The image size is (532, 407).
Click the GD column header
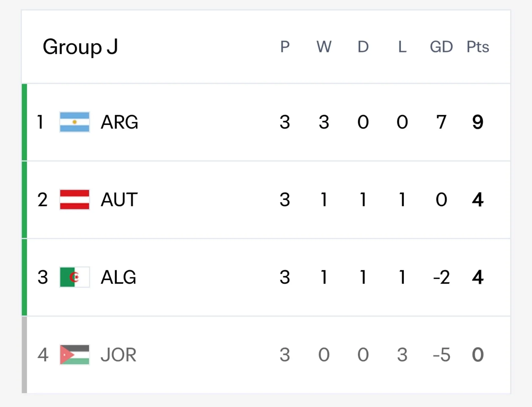441,47
